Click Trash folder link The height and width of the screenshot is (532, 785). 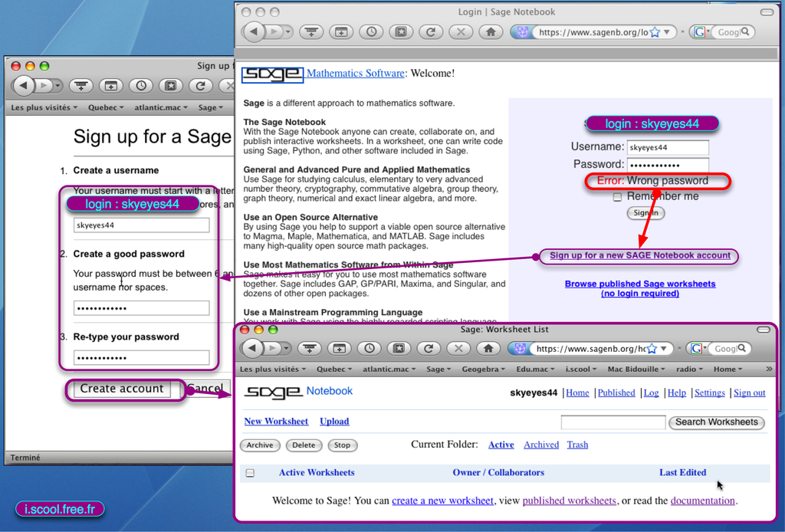pyautogui.click(x=577, y=445)
